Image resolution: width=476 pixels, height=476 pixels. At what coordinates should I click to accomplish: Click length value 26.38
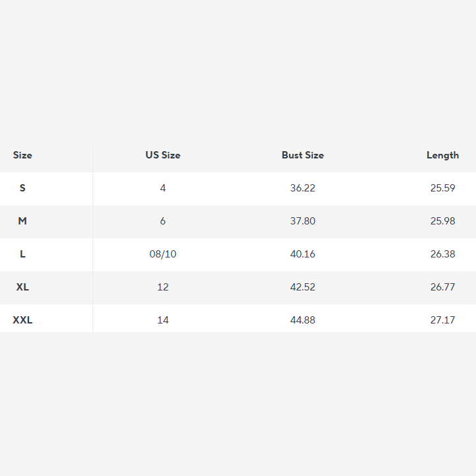[x=442, y=254]
